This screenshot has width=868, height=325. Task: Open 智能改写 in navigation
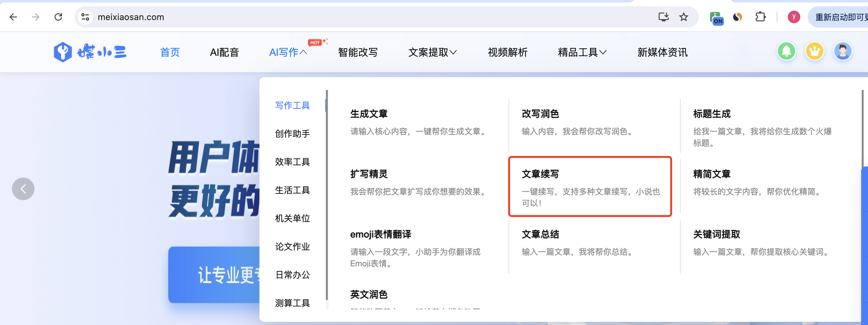[358, 52]
